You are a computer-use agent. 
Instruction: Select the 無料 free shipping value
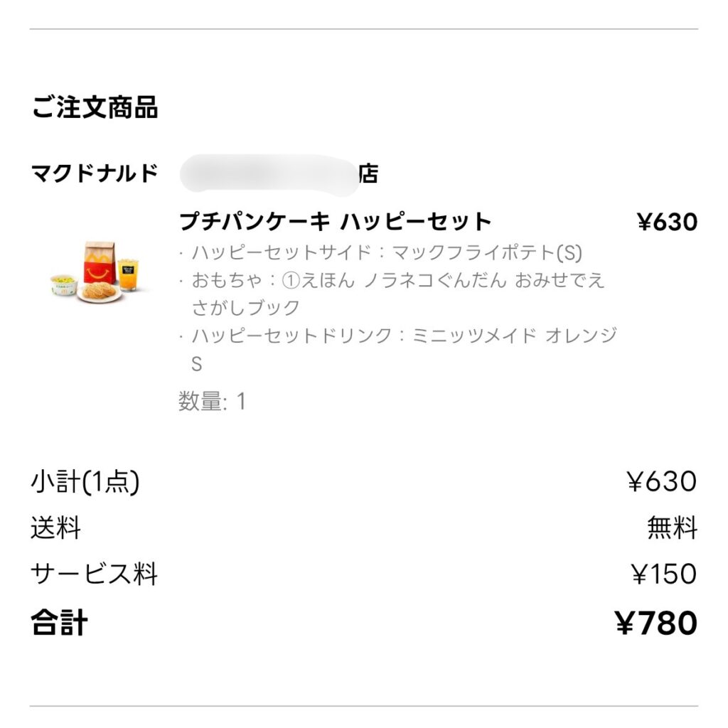click(x=672, y=528)
